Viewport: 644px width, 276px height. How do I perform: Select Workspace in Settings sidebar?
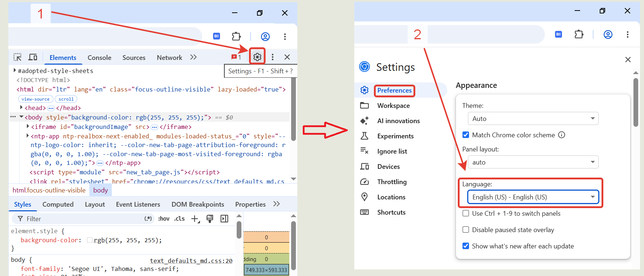(394, 106)
